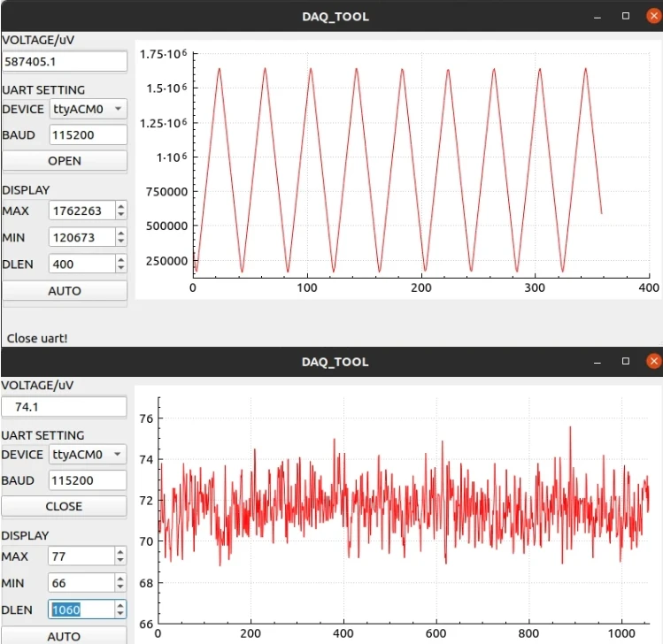Close the top DAQ_TOOL window
The height and width of the screenshot is (644, 663).
(x=653, y=16)
